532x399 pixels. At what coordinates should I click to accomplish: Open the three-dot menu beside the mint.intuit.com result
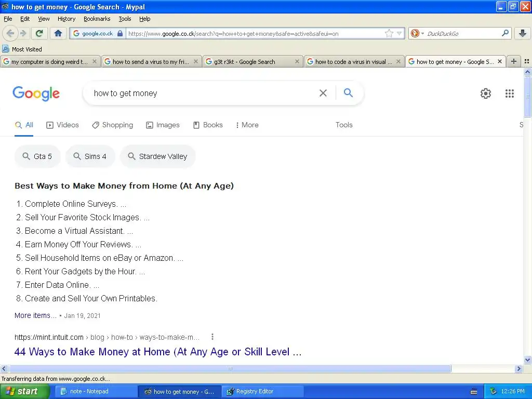coord(212,337)
